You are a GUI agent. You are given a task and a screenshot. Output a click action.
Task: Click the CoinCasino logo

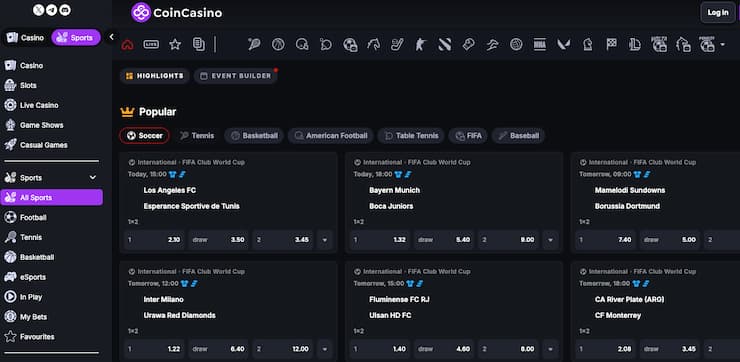click(177, 13)
